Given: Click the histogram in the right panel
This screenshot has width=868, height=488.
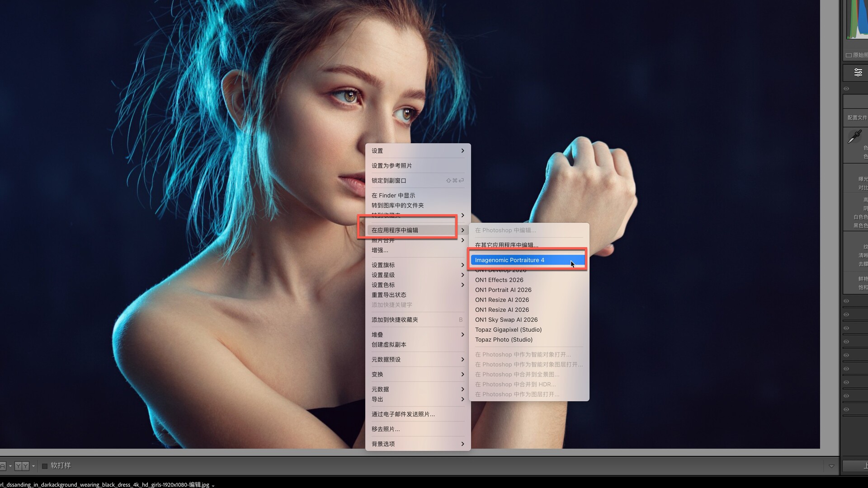Looking at the screenshot, I should point(857,20).
